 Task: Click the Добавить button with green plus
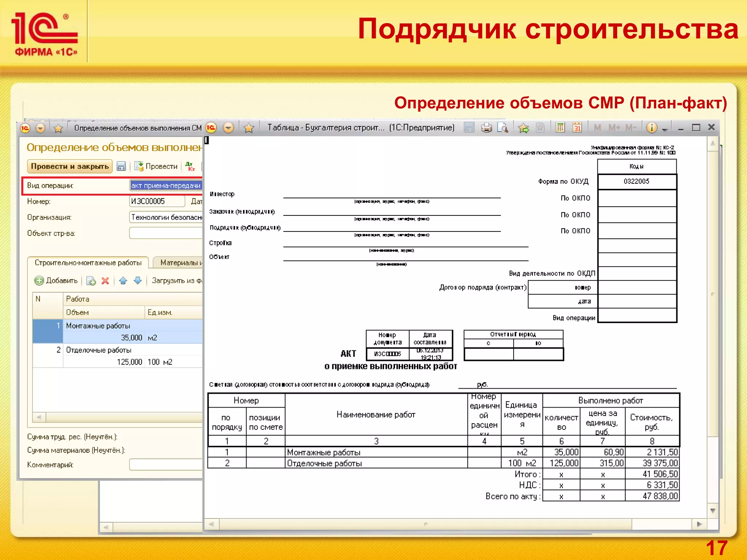click(x=56, y=280)
